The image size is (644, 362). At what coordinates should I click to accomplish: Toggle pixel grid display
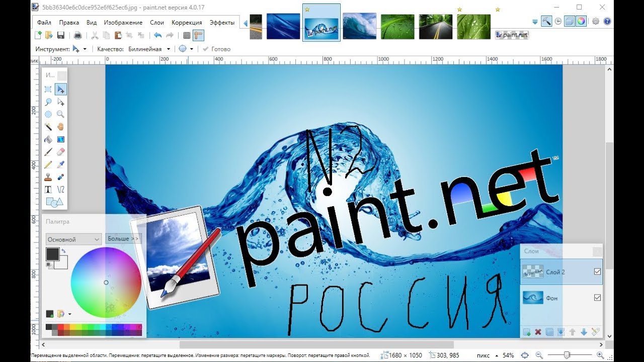coord(187,35)
